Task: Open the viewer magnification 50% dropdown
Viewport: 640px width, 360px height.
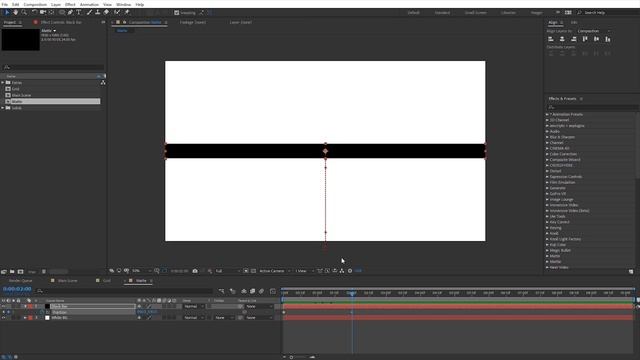Action: coord(141,271)
